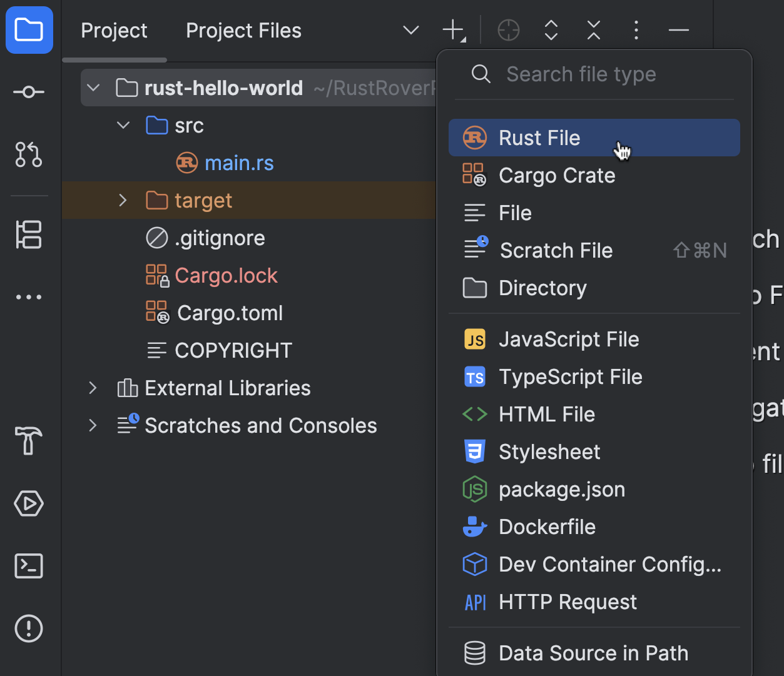Click Select Opened File crosshair icon
Image resolution: width=784 pixels, height=676 pixels.
coord(508,30)
